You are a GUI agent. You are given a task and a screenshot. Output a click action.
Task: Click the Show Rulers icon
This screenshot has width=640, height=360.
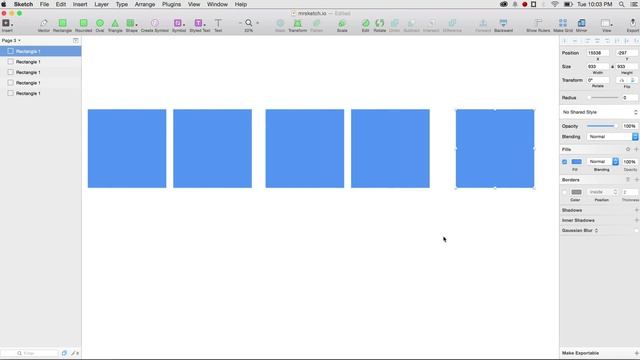tap(538, 25)
